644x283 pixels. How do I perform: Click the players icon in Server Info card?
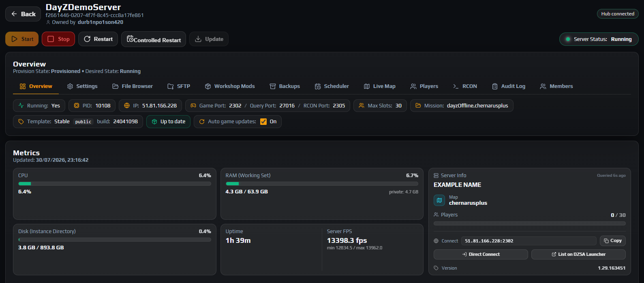[436, 214]
